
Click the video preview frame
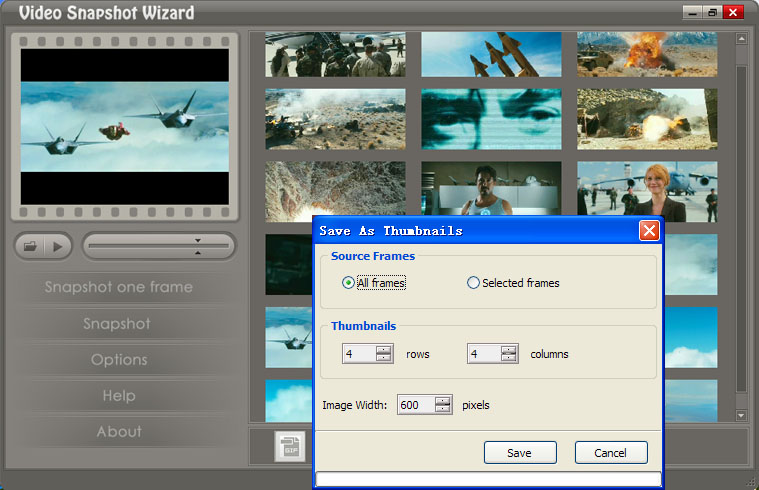[x=125, y=126]
